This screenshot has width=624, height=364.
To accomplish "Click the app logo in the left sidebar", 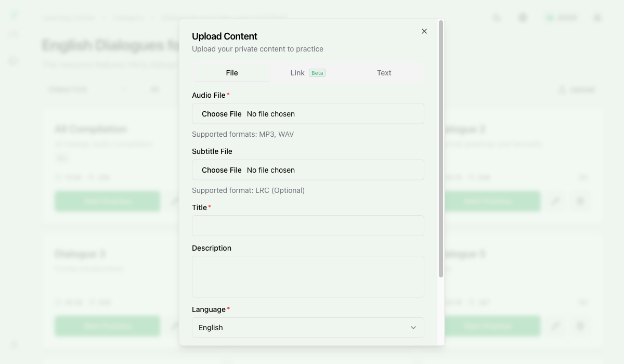I will click(14, 14).
